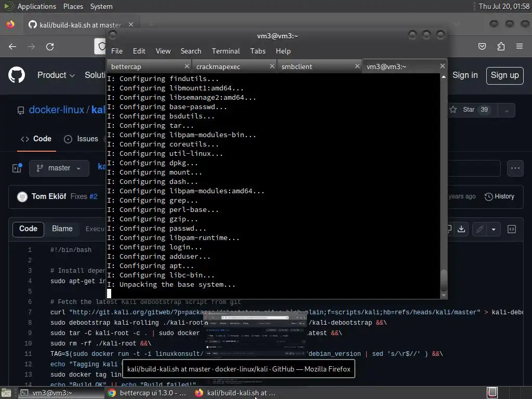Click the terminal vertical scrollbar handle
This screenshot has width=532, height=399.
pos(444,280)
